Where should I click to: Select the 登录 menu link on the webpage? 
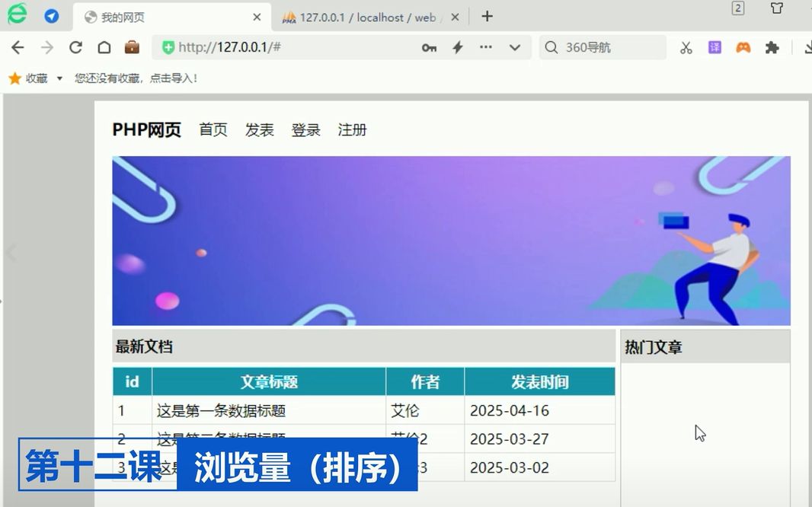point(305,130)
